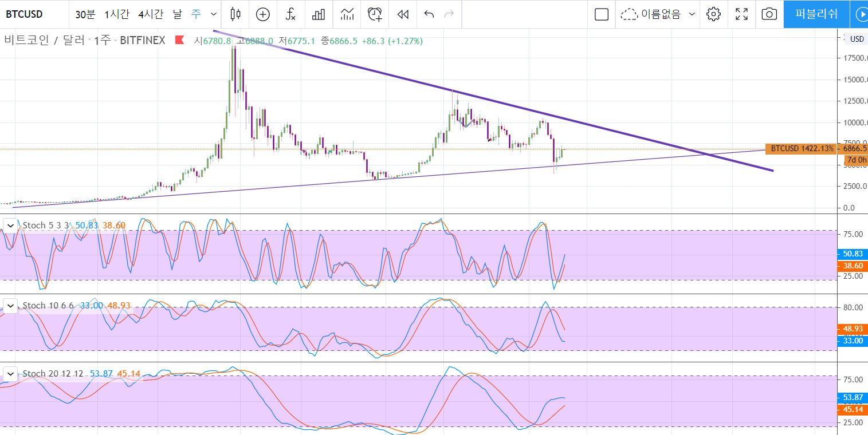
Task: Open chart settings gear icon
Action: (713, 14)
